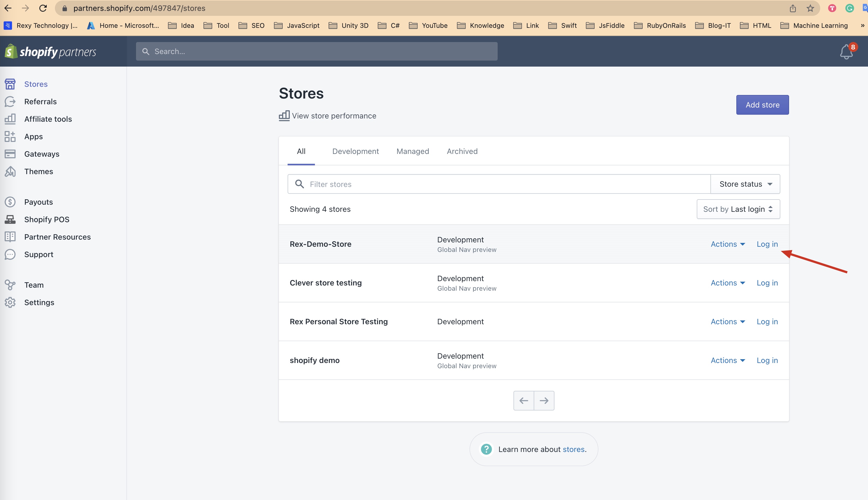
Task: Go to next page of stores
Action: click(544, 400)
